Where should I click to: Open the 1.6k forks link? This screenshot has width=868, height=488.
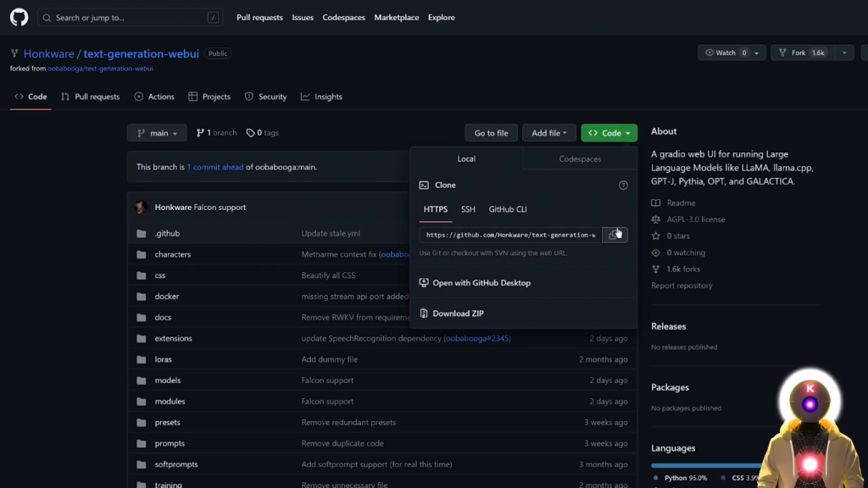[683, 269]
